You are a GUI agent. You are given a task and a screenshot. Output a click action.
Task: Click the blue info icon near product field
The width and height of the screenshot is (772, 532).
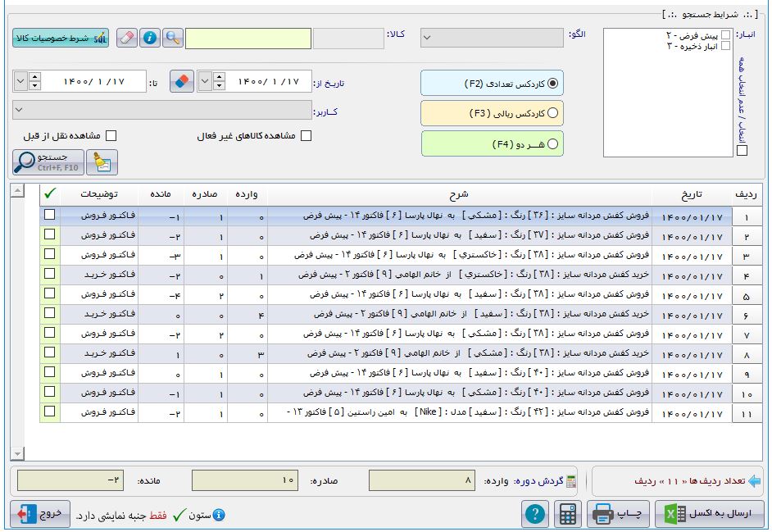[x=150, y=38]
